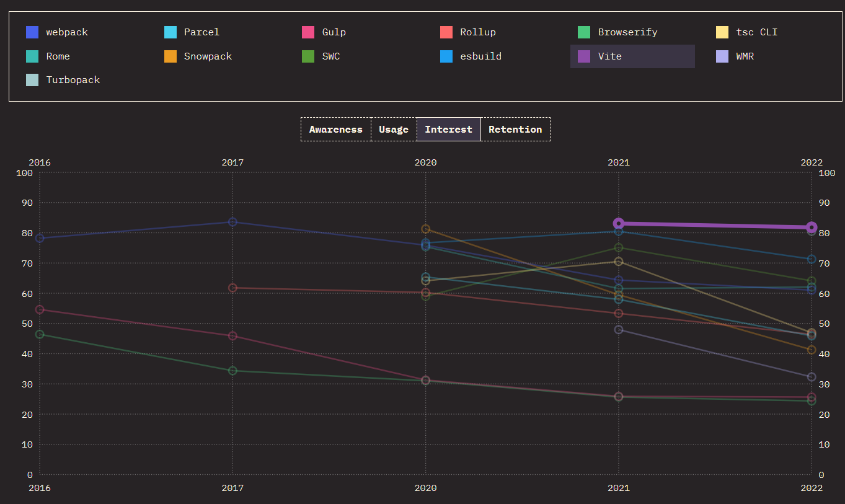Click the right 80 axis value

click(825, 233)
